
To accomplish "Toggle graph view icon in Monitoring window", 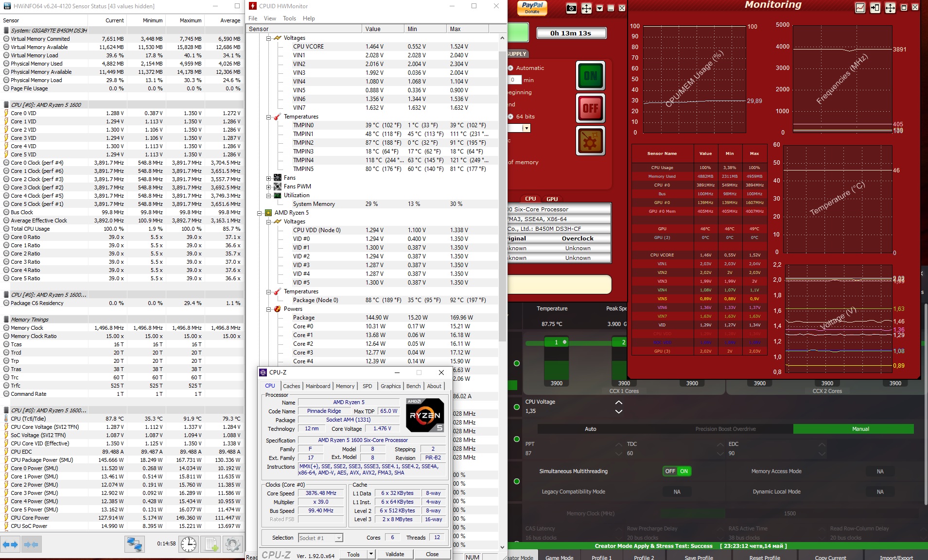I will click(860, 8).
